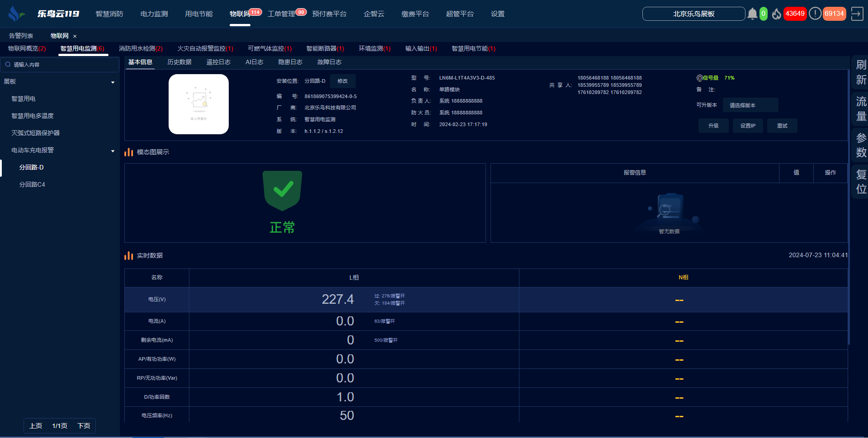Collapse the 展板 tree group
Screen dimensions: 868x438
[x=113, y=82]
